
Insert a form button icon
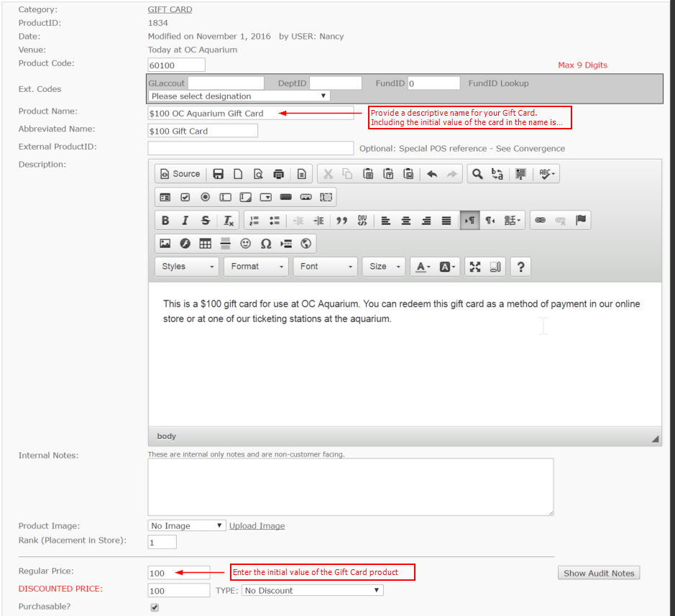tap(286, 197)
